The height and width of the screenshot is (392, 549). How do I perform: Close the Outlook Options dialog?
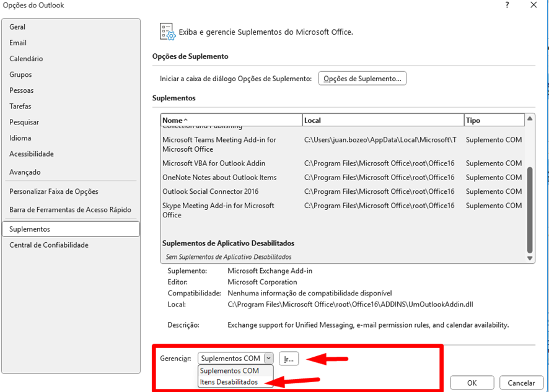click(x=533, y=6)
